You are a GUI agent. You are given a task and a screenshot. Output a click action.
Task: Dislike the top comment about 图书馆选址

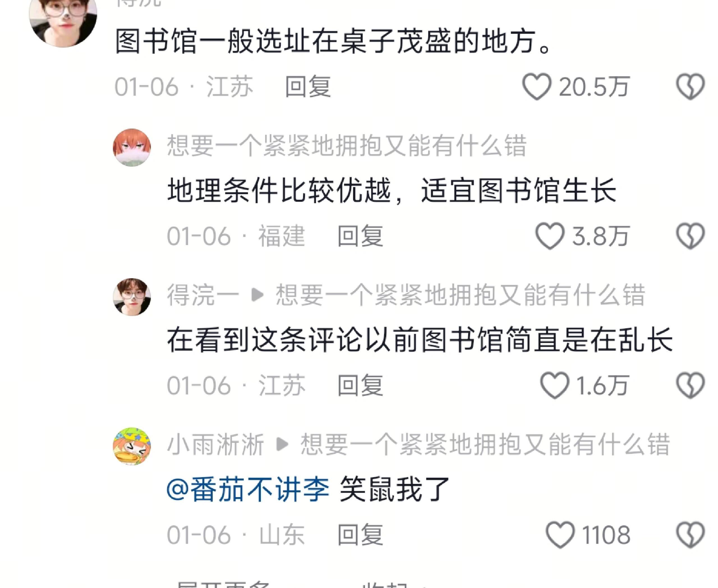pyautogui.click(x=691, y=87)
